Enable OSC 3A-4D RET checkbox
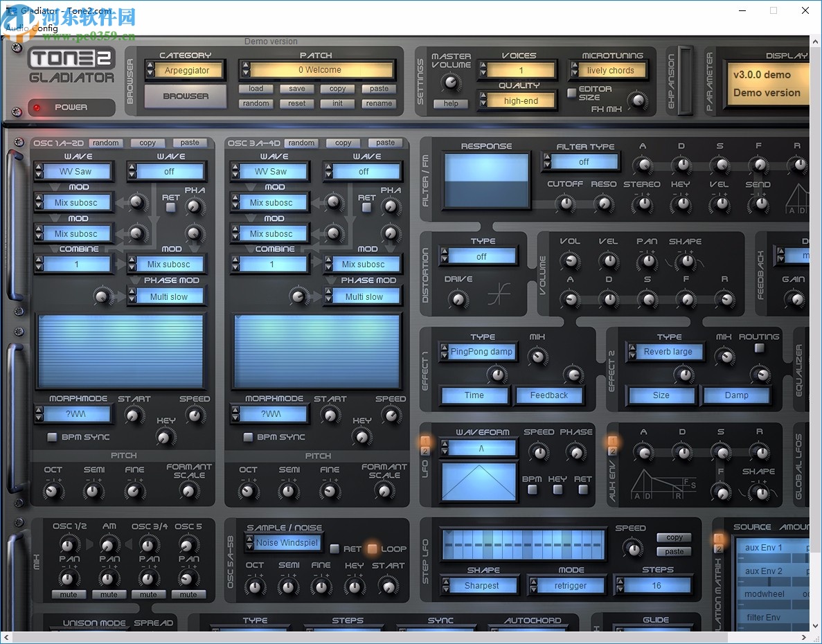This screenshot has height=644, width=822. tap(366, 208)
